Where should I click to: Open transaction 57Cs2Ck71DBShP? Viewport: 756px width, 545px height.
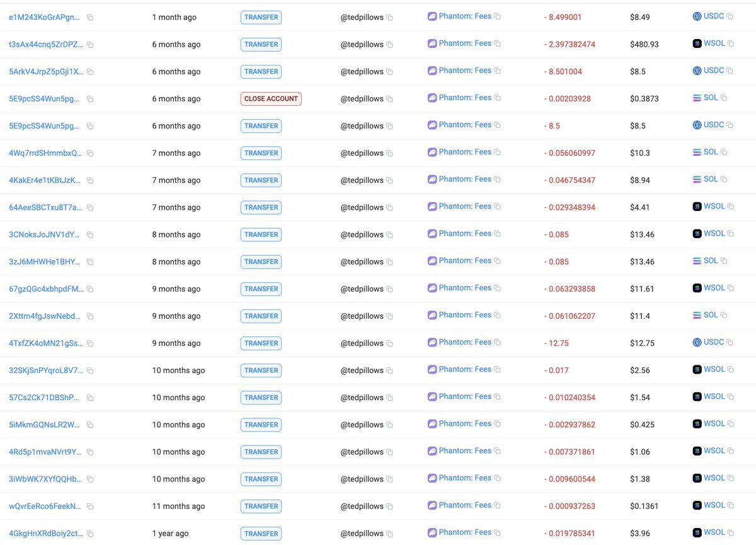[x=45, y=398]
